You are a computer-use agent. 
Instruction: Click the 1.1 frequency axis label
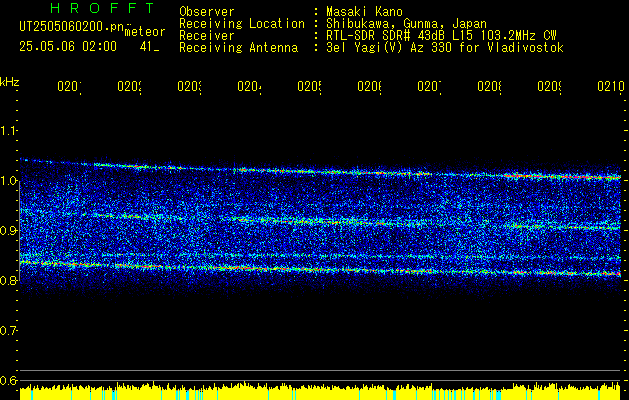[8, 130]
